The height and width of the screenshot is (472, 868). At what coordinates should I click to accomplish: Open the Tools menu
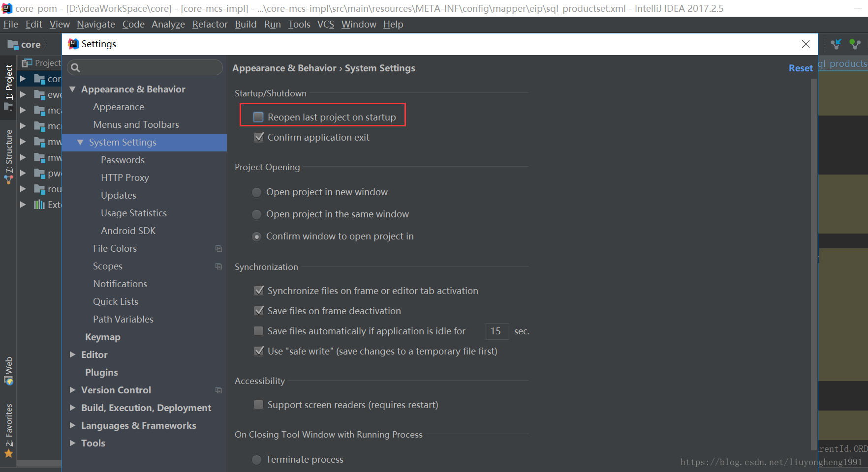click(x=299, y=25)
